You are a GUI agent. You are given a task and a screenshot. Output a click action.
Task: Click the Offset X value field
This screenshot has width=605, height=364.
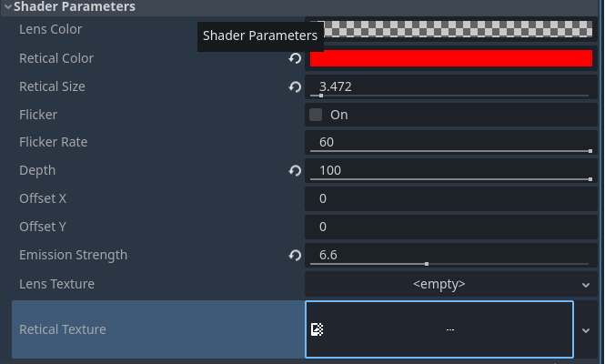[x=451, y=198]
